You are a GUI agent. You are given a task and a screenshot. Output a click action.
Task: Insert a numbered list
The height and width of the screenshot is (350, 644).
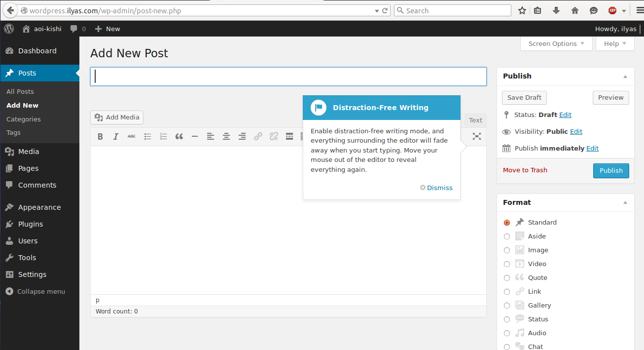pyautogui.click(x=163, y=137)
